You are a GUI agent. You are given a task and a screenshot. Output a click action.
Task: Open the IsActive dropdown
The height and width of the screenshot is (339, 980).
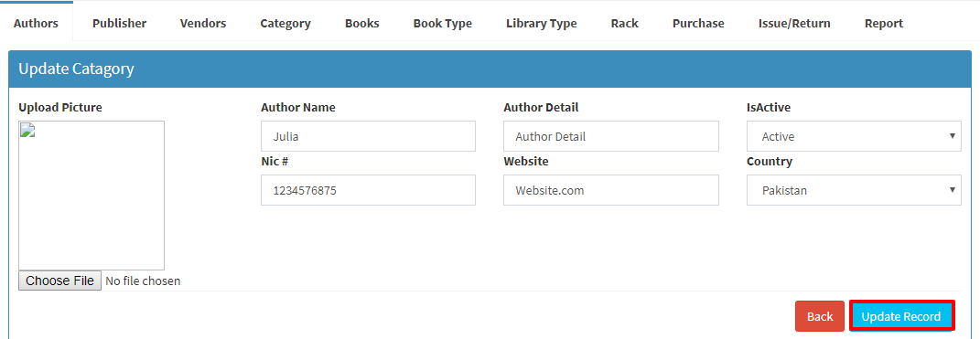(854, 136)
